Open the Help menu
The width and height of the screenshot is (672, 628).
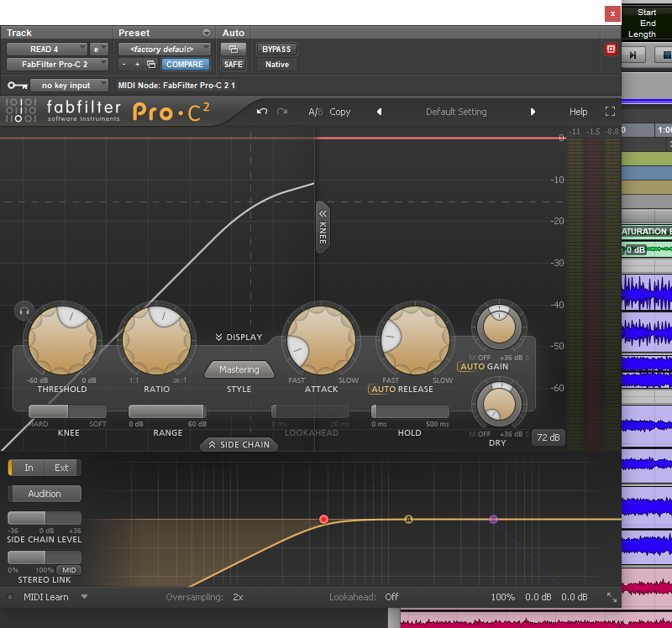point(578,112)
